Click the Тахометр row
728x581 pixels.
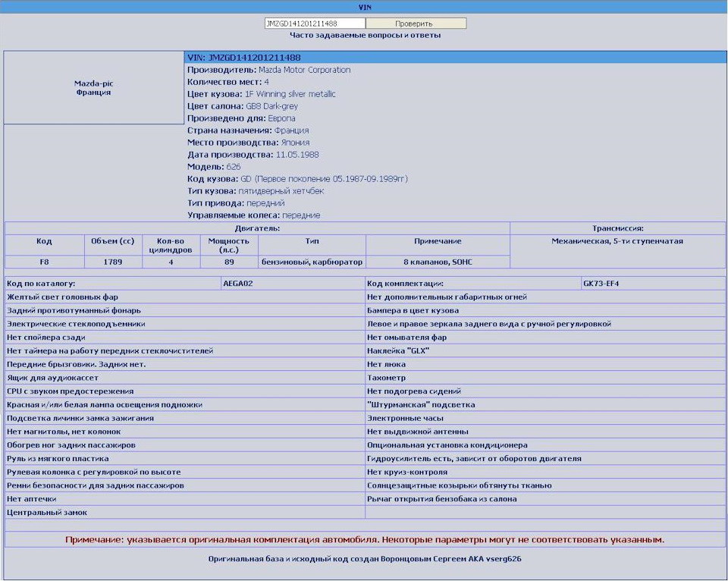click(545, 378)
